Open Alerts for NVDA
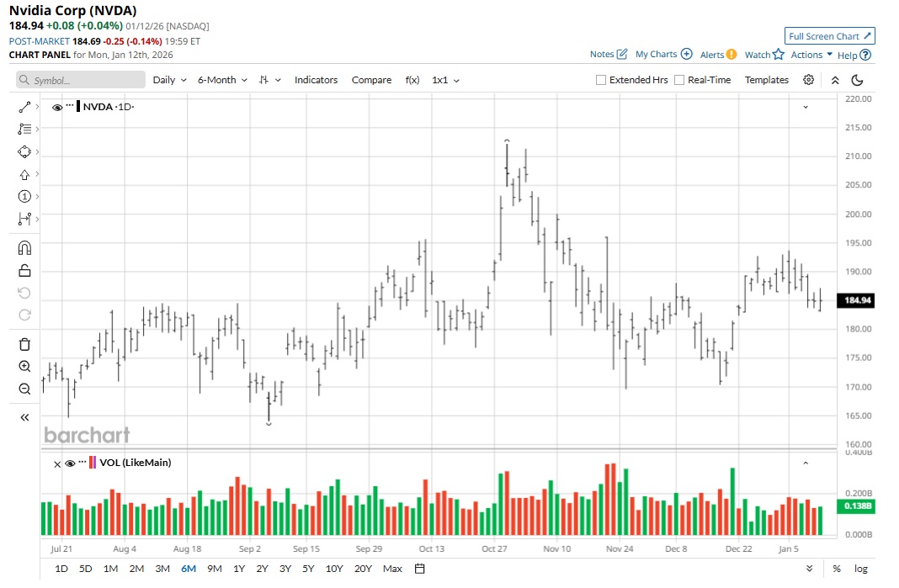 pyautogui.click(x=718, y=55)
